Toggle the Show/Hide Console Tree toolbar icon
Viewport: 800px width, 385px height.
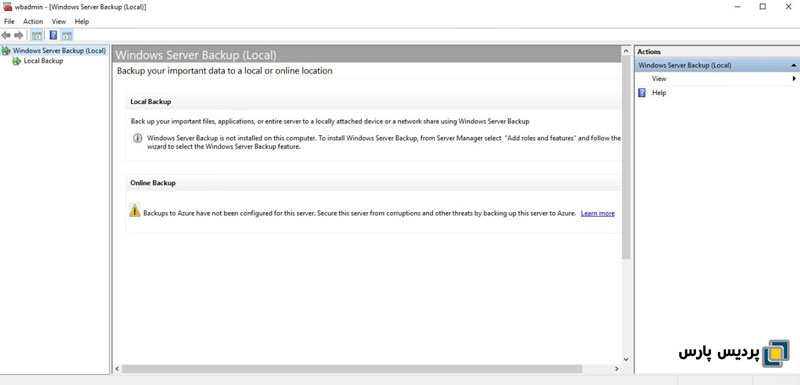(x=37, y=35)
